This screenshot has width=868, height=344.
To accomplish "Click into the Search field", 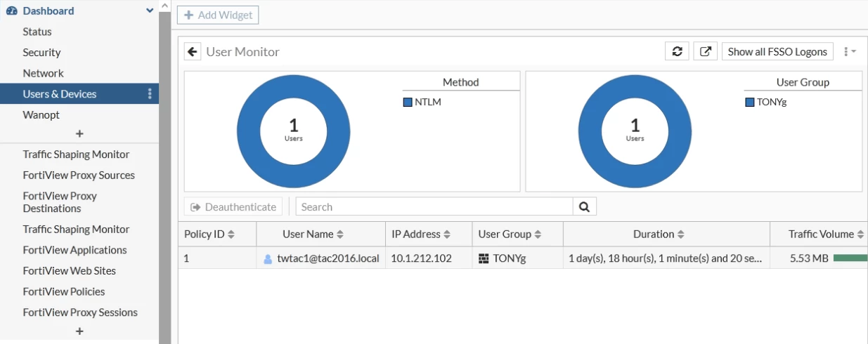I will coord(434,206).
